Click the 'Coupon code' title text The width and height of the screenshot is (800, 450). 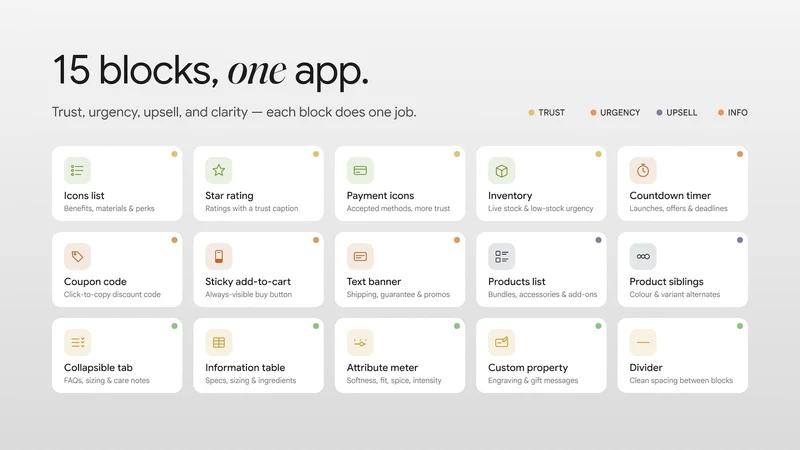coord(95,282)
